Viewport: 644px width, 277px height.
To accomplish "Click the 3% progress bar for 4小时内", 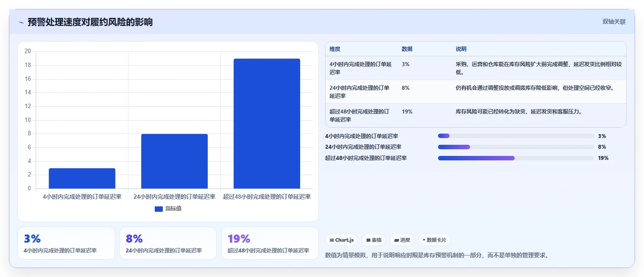I will [x=516, y=136].
